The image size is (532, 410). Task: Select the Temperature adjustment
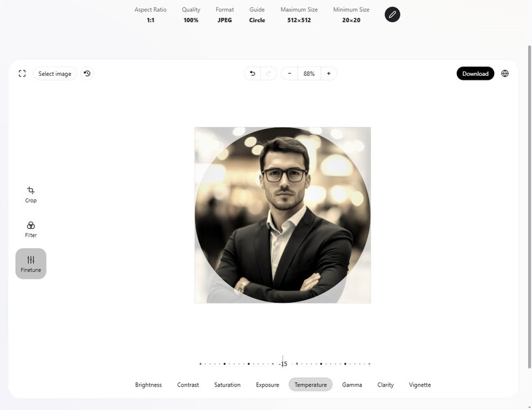pyautogui.click(x=311, y=385)
